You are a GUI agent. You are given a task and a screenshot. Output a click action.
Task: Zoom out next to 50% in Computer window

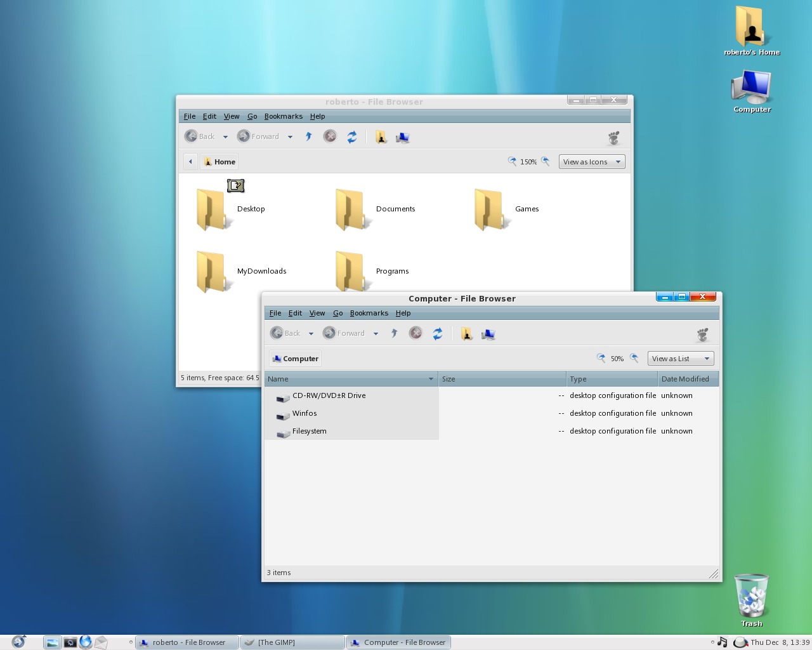[601, 358]
